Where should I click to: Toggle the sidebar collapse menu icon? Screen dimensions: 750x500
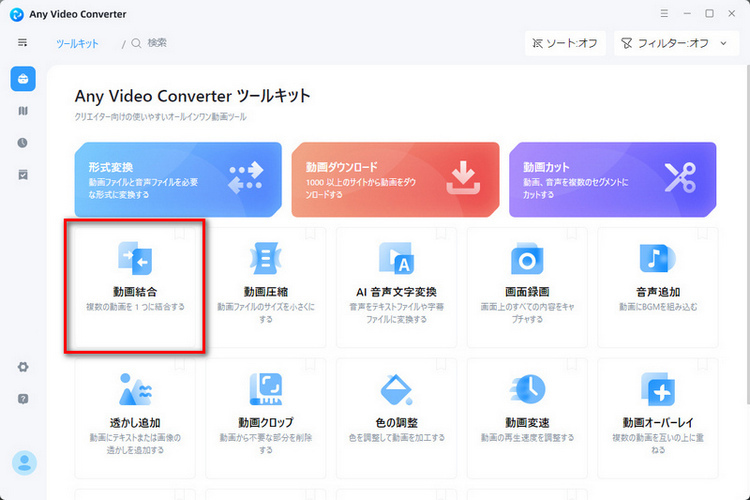coord(22,43)
